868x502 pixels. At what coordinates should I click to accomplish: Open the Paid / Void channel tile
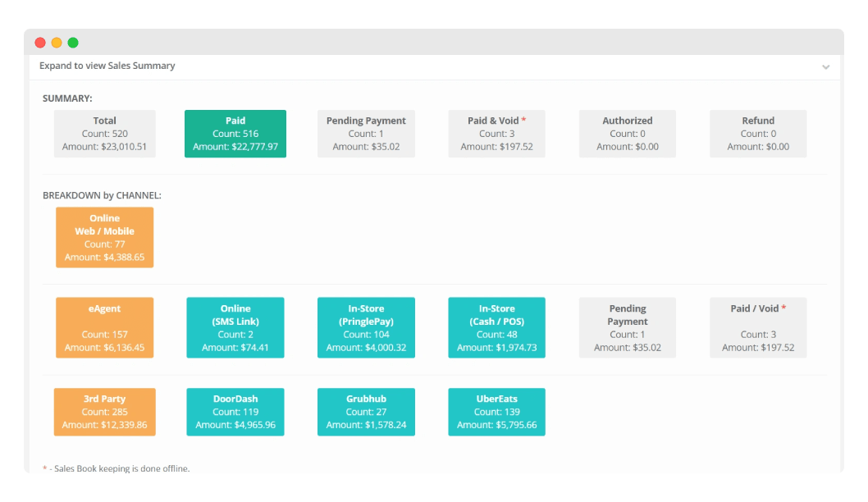coord(758,327)
